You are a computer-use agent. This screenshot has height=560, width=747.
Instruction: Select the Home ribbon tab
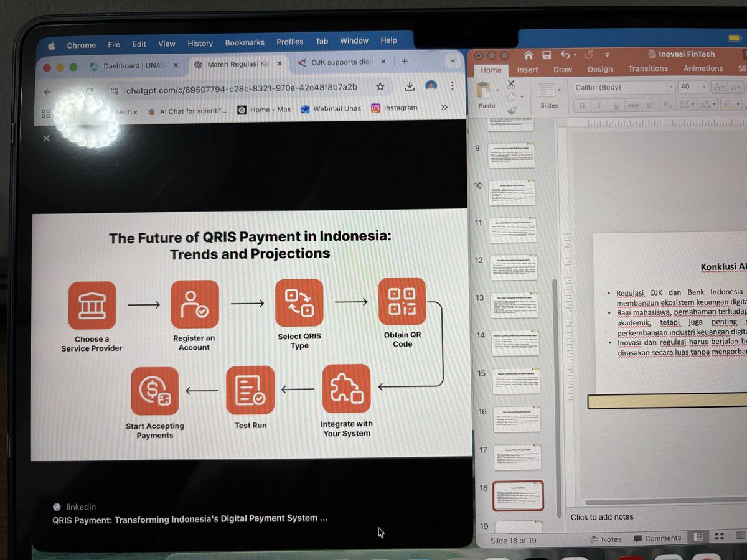click(491, 70)
